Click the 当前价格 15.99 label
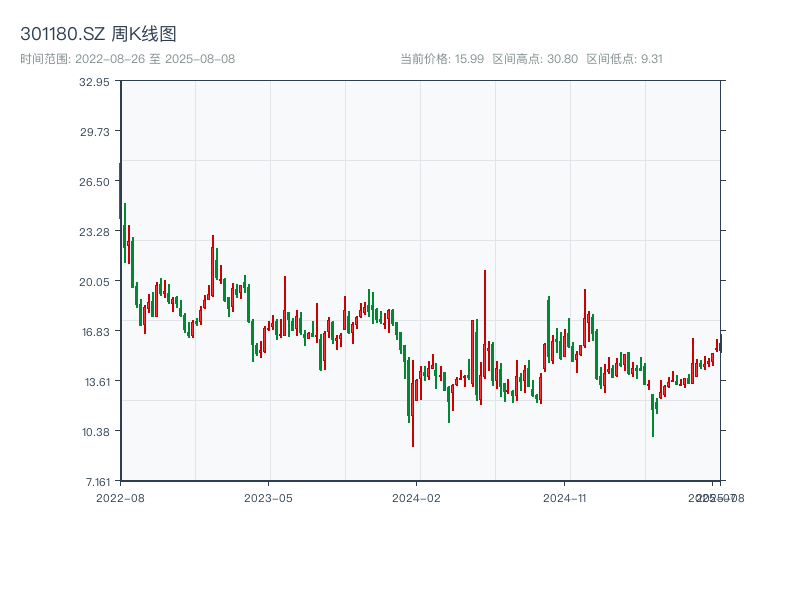Image resolution: width=800 pixels, height=600 pixels. pyautogui.click(x=442, y=59)
